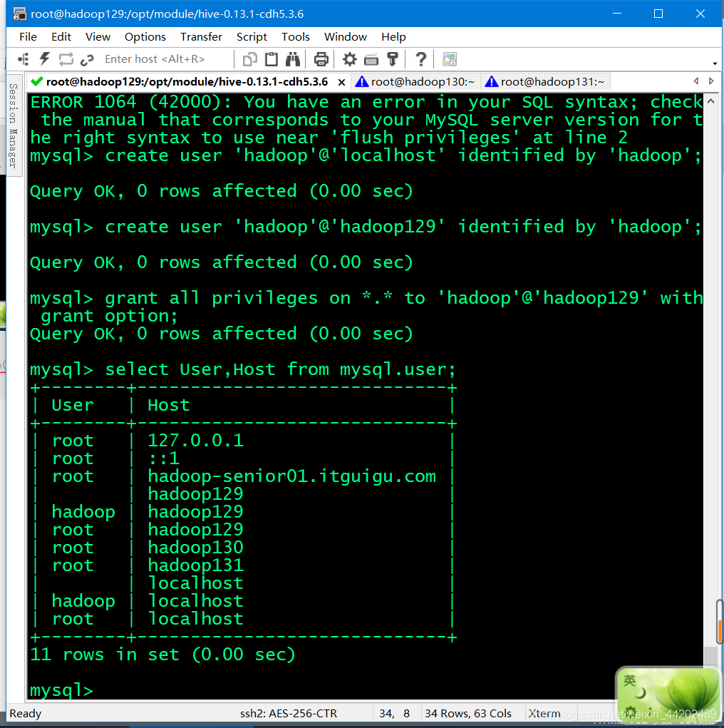Image resolution: width=724 pixels, height=728 pixels.
Task: Open the View menu
Action: (x=98, y=36)
